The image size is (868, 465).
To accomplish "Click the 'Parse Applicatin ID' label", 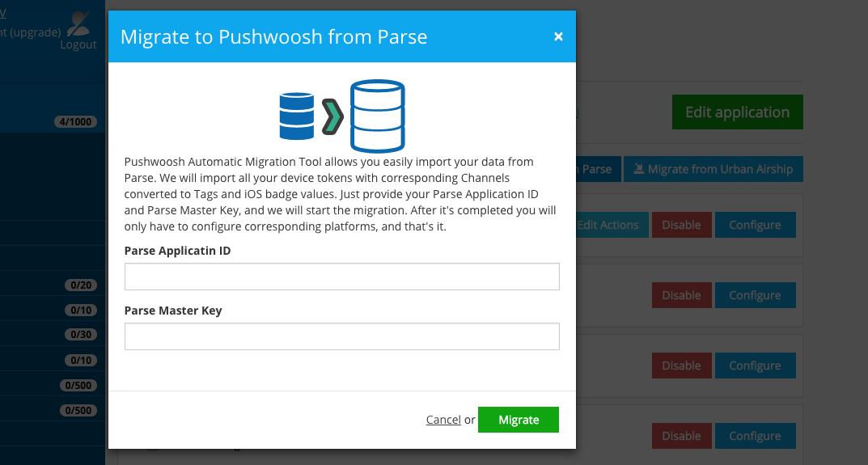I will [x=178, y=251].
